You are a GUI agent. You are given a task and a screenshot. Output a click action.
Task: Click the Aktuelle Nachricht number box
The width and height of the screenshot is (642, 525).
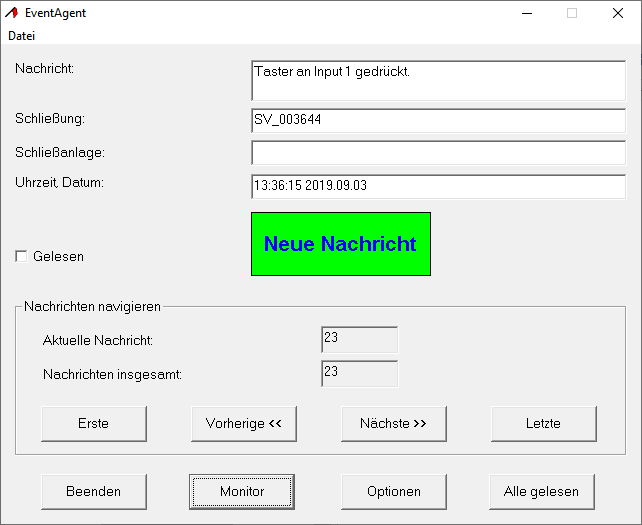coord(359,340)
